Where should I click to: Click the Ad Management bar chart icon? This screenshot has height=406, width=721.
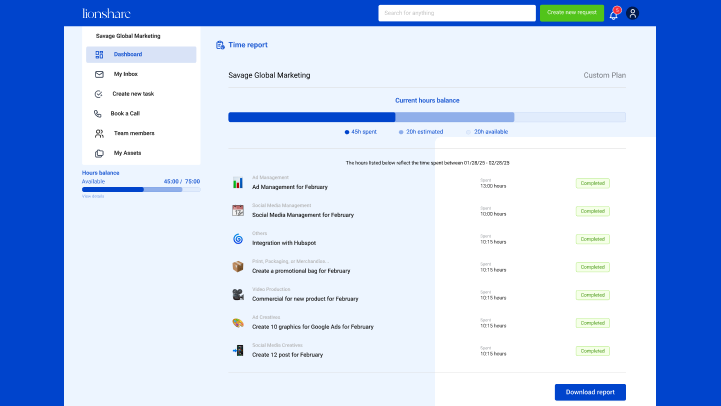pos(238,183)
